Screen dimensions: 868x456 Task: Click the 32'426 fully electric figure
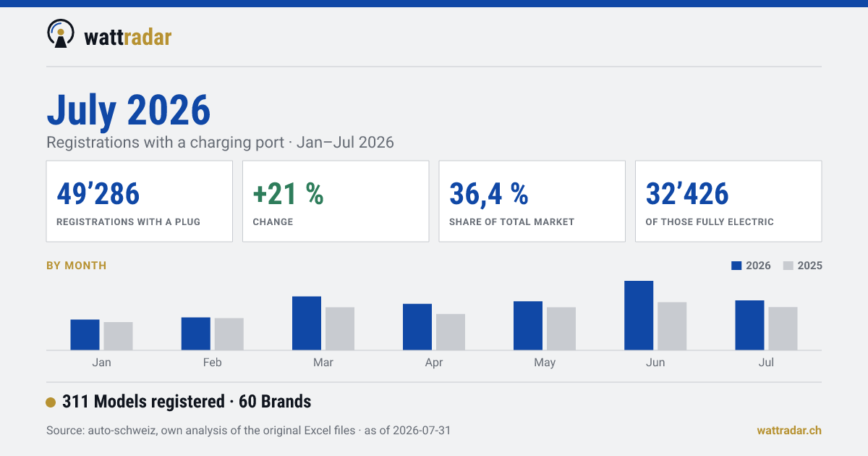(687, 194)
